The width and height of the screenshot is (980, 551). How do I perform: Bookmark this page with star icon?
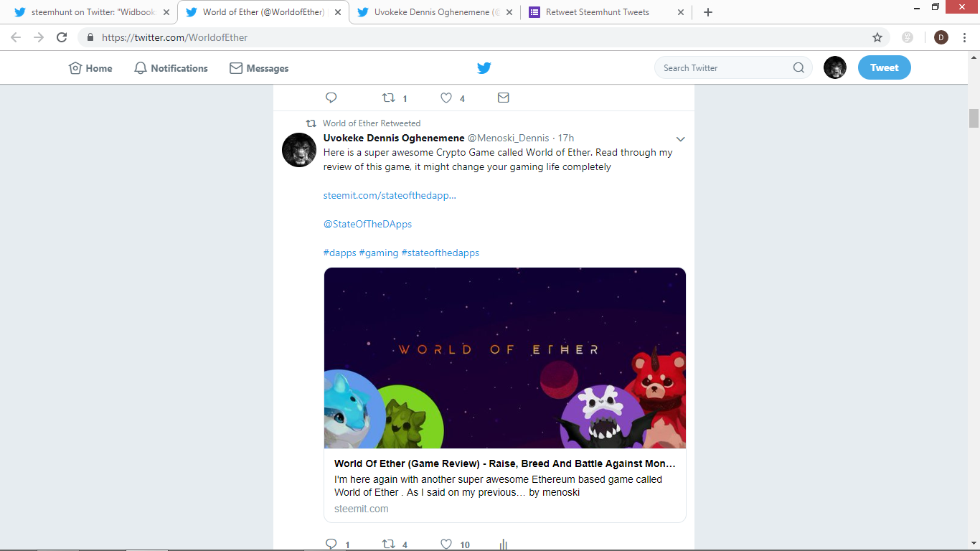(877, 37)
